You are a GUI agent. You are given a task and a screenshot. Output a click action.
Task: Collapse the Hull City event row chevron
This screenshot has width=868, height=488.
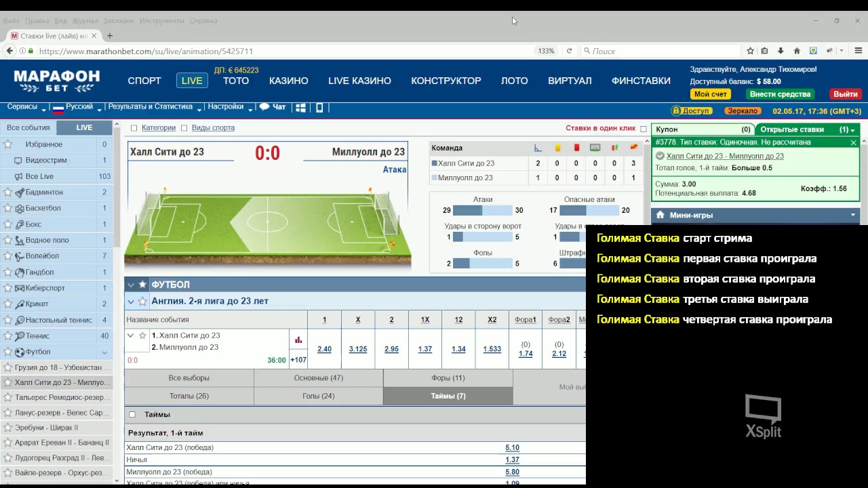point(131,335)
